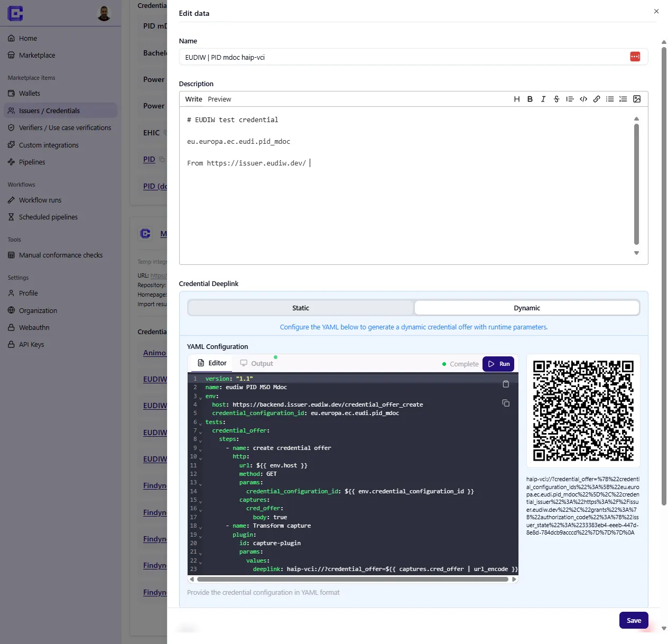This screenshot has width=668, height=644.
Task: Save the edited data
Action: [x=634, y=620]
